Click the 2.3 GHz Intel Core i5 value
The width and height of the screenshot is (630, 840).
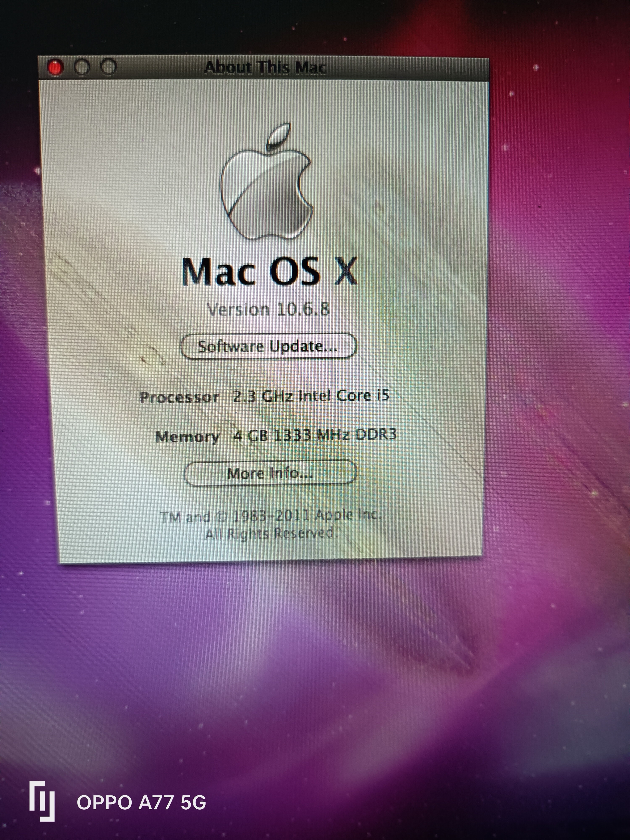[x=311, y=396]
